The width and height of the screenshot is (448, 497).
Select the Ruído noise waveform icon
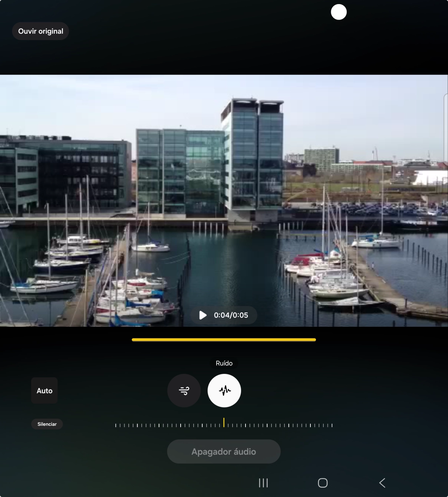[224, 391]
